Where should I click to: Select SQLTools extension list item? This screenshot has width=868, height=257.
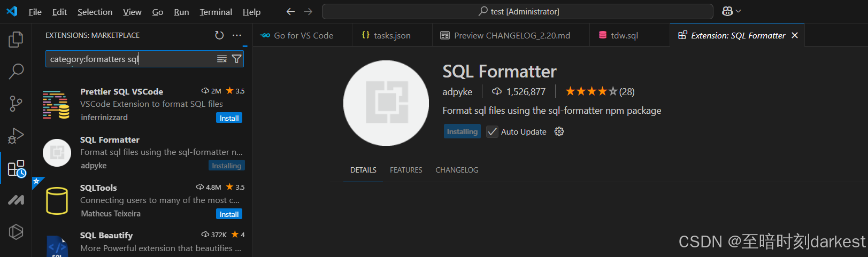[x=142, y=201]
